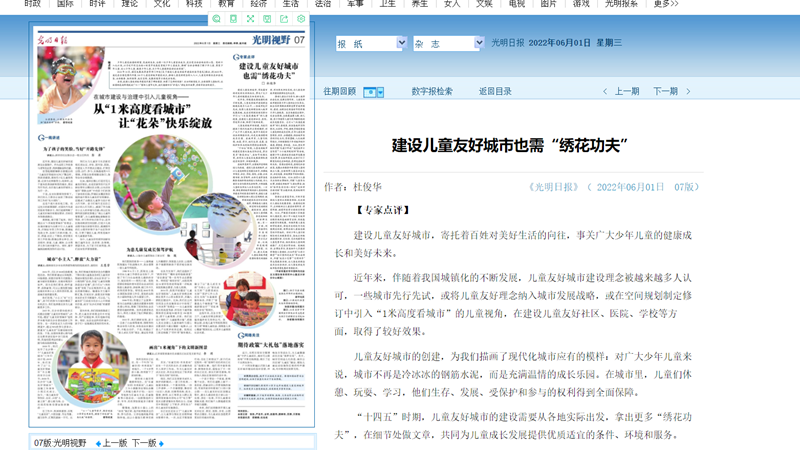Open the 国际 navigation tab

65,4
